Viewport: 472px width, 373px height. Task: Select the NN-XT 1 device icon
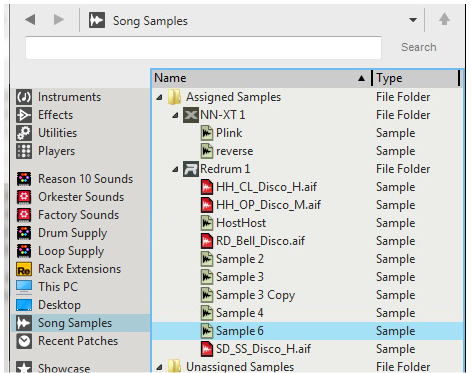[x=191, y=115]
